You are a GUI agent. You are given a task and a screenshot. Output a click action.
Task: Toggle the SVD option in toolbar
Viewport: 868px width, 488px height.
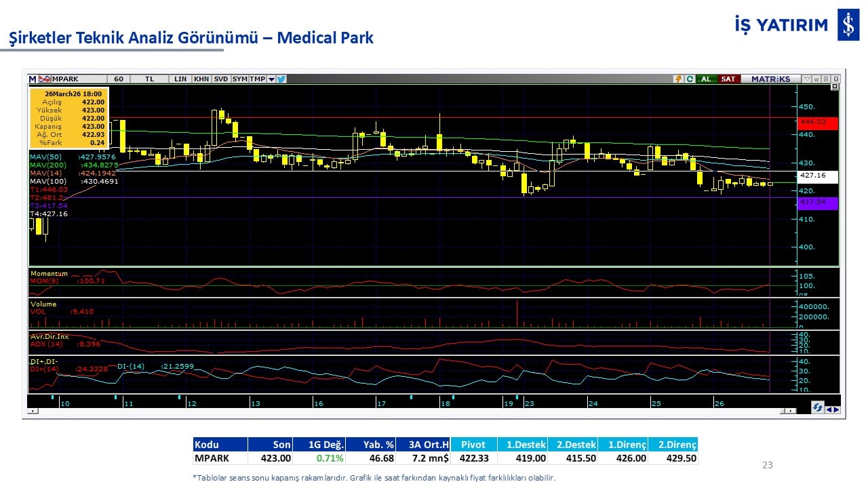pos(221,79)
